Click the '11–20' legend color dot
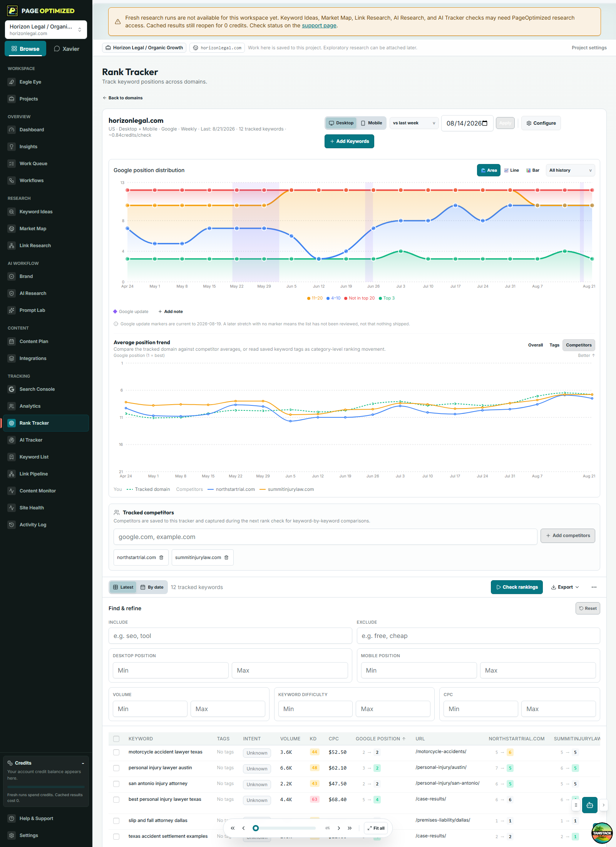The width and height of the screenshot is (616, 847). pyautogui.click(x=309, y=298)
